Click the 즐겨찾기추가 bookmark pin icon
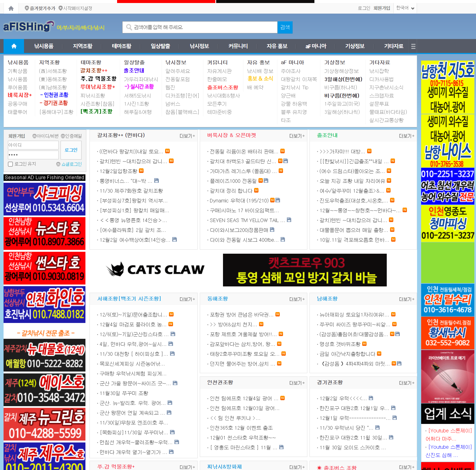This screenshot has height=470, width=476. [x=27, y=8]
